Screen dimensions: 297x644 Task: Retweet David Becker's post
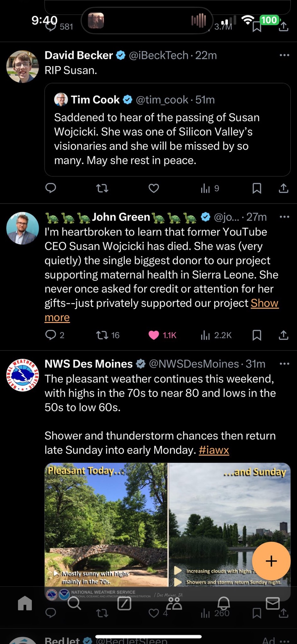point(102,188)
